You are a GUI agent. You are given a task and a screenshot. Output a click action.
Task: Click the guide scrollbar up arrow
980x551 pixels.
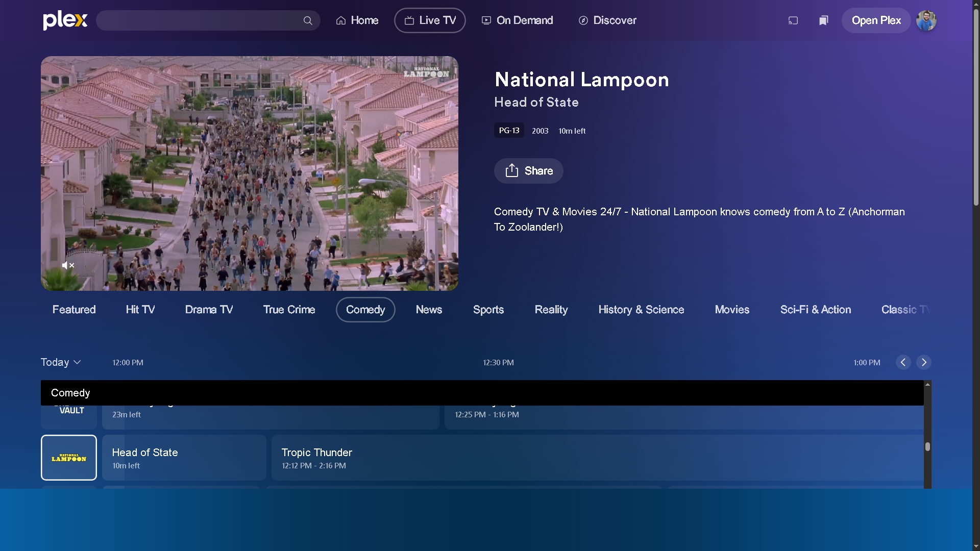[x=927, y=384]
